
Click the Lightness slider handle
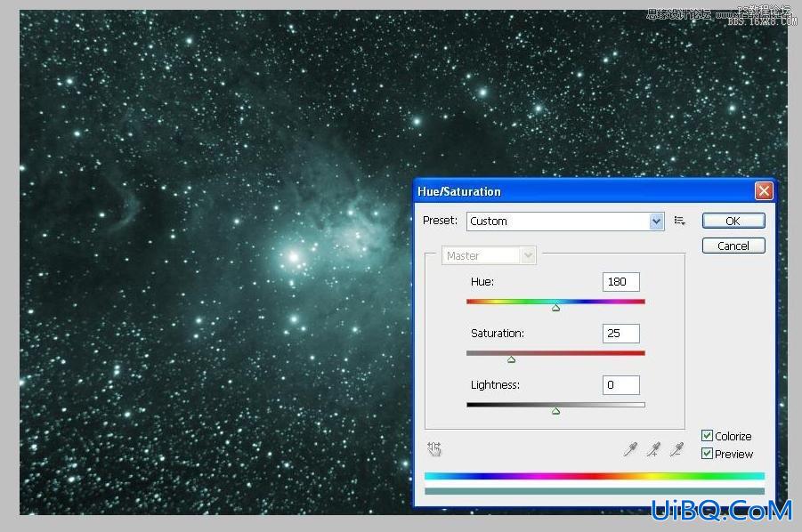coord(556,411)
